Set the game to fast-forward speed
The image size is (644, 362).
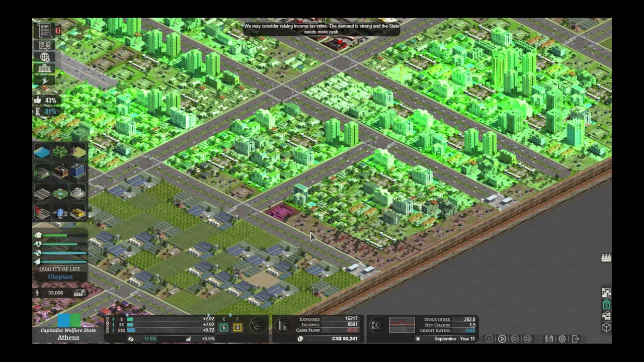click(x=515, y=339)
